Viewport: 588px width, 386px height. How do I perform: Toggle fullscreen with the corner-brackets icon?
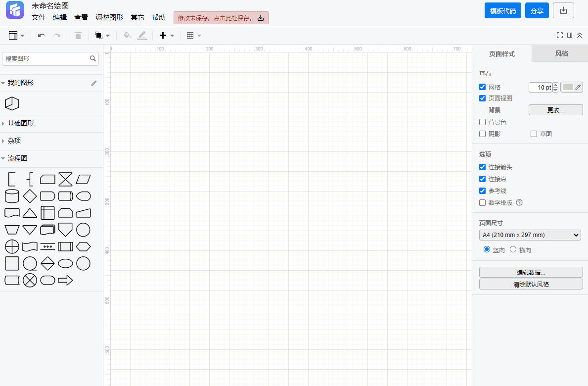(x=560, y=35)
